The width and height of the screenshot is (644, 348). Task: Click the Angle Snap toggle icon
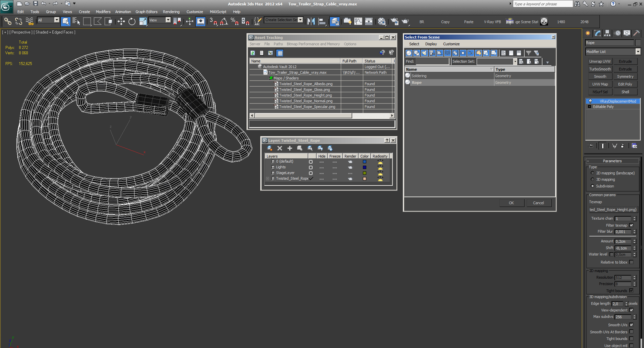click(x=224, y=21)
